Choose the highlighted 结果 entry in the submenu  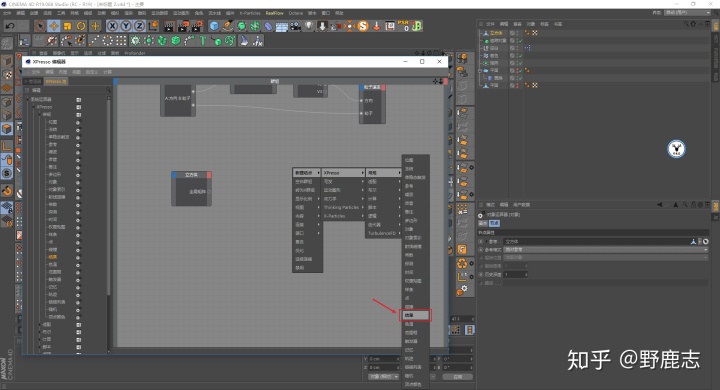tap(416, 315)
